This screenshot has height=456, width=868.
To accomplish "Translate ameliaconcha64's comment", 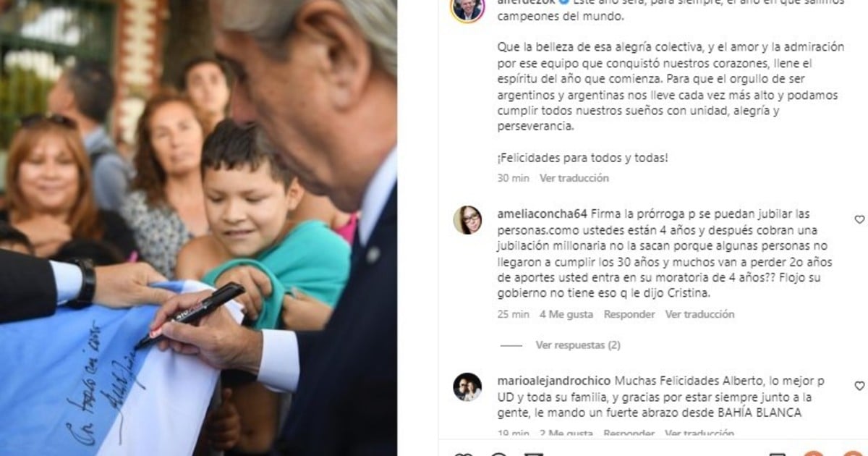I will (699, 315).
